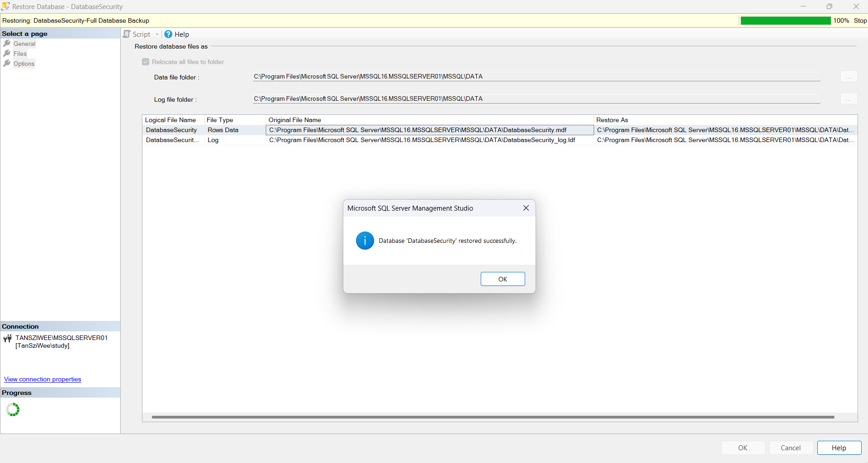Expand the Script dropdown arrow
The width and height of the screenshot is (868, 463).
pyautogui.click(x=157, y=34)
